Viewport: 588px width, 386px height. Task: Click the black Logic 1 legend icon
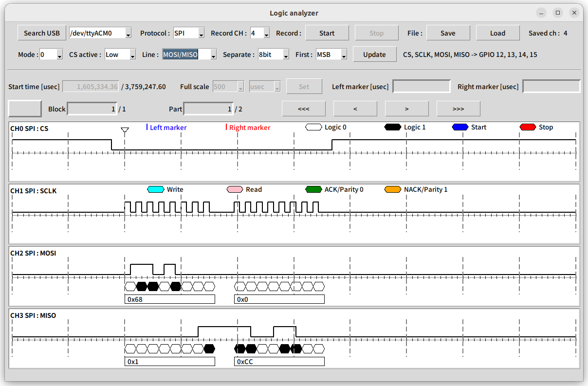pyautogui.click(x=393, y=127)
